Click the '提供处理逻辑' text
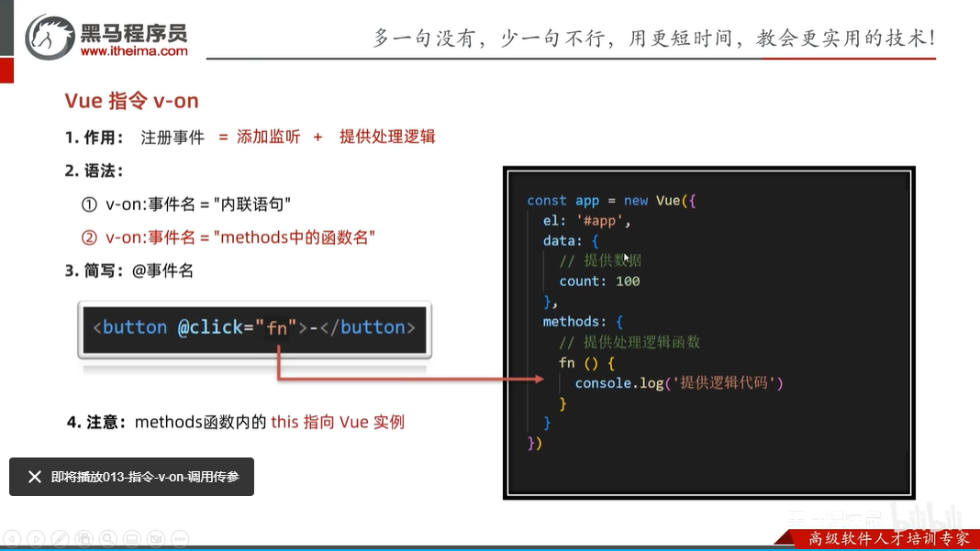Image resolution: width=980 pixels, height=551 pixels. pos(387,137)
